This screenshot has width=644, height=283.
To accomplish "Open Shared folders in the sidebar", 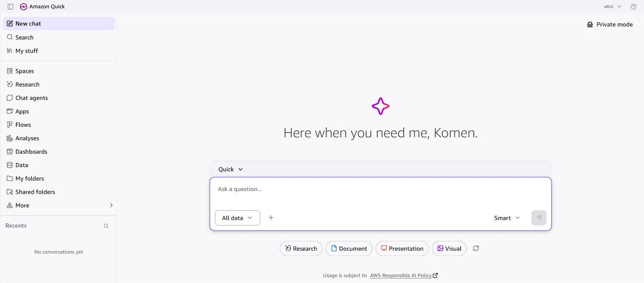I will [59, 192].
